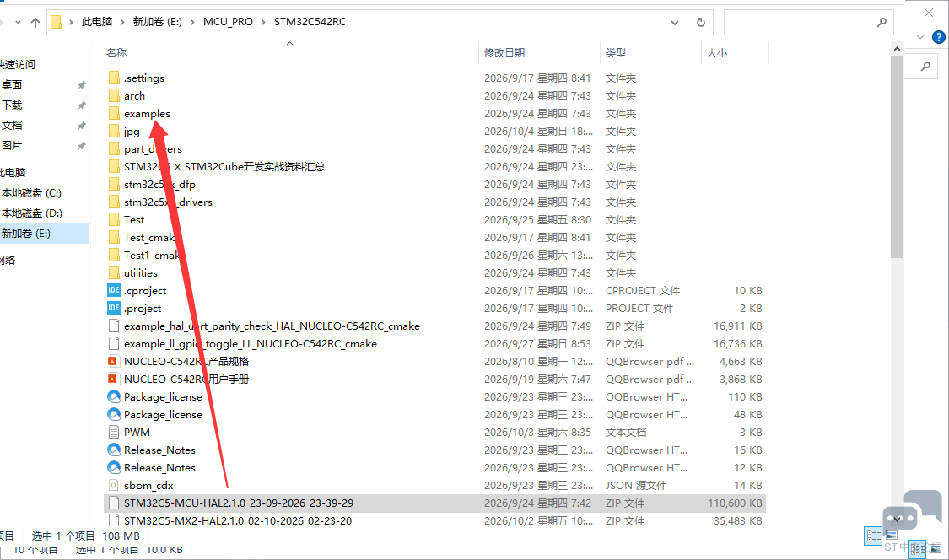Image resolution: width=949 pixels, height=560 pixels.
Task: Select the .project IDE file icon
Action: coord(114,308)
